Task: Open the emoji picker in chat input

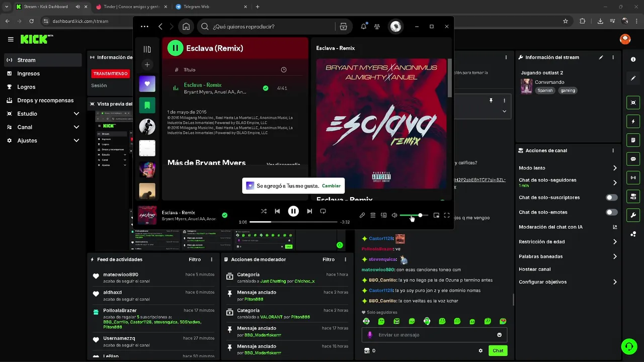Action: tap(500, 335)
